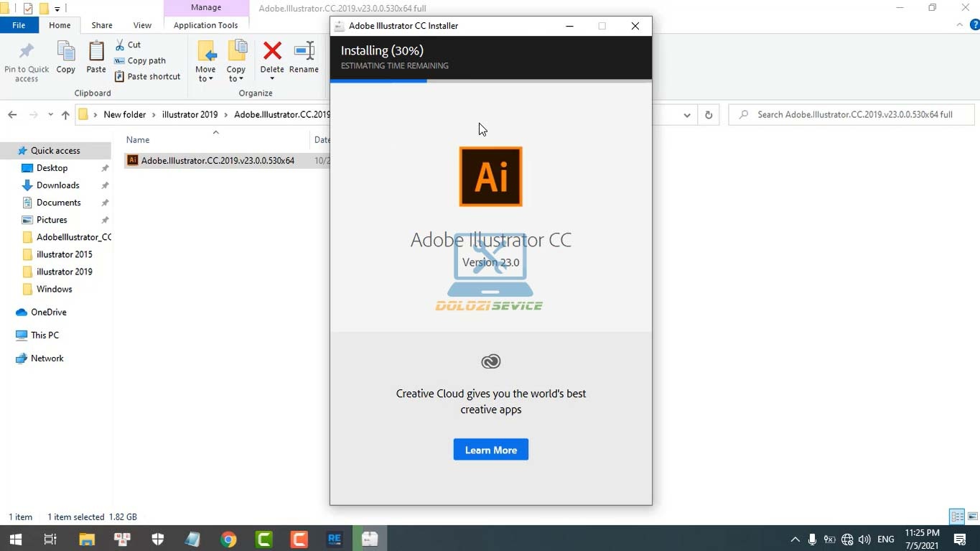Image resolution: width=980 pixels, height=551 pixels.
Task: Open the View ribbon tab
Action: coord(142,25)
